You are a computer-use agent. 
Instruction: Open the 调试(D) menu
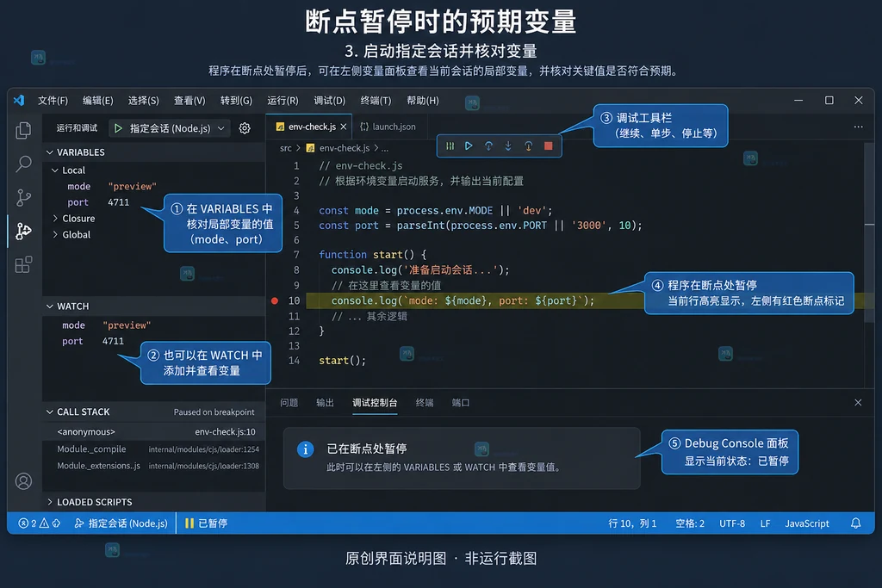pos(330,101)
